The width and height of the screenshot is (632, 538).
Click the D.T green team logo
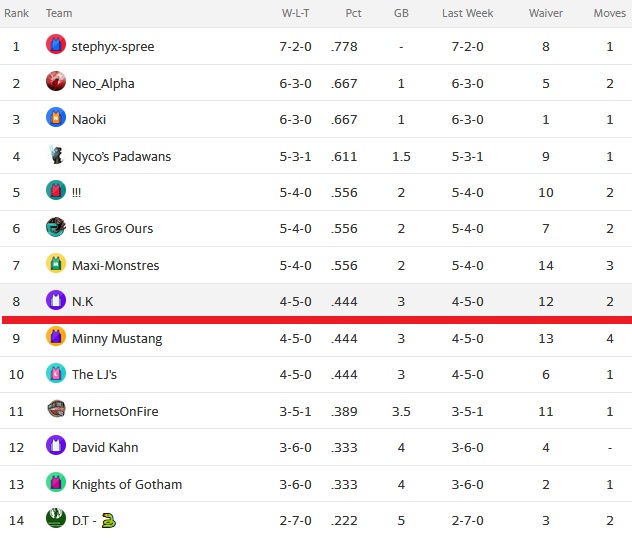pos(56,518)
